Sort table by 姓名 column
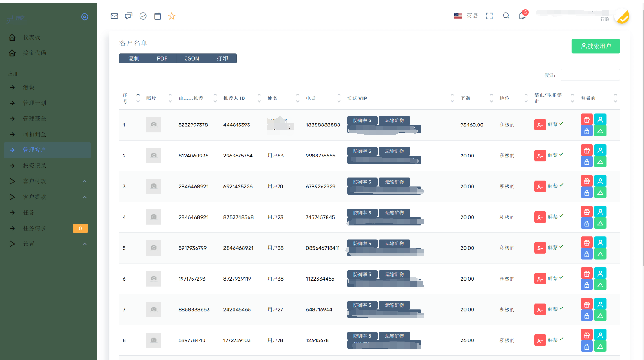Viewport: 644px width, 360px height. pyautogui.click(x=283, y=98)
